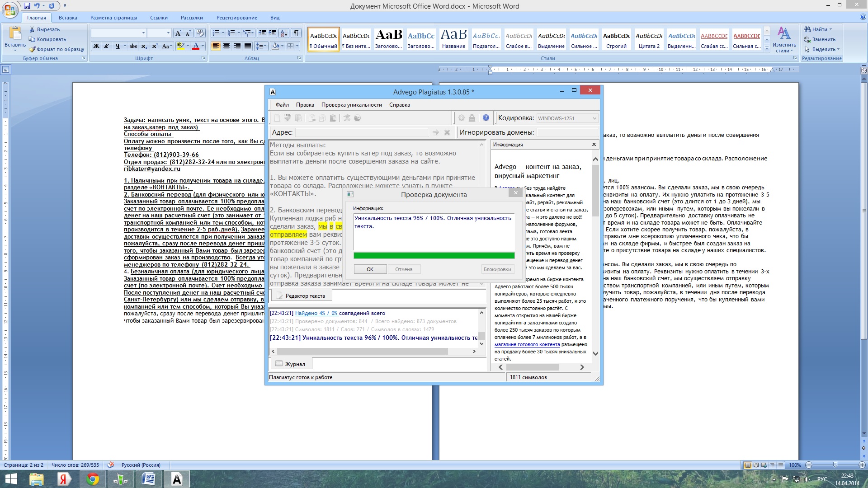Viewport: 868px width, 488px height.
Task: Click the increase indent icon
Action: (x=273, y=33)
